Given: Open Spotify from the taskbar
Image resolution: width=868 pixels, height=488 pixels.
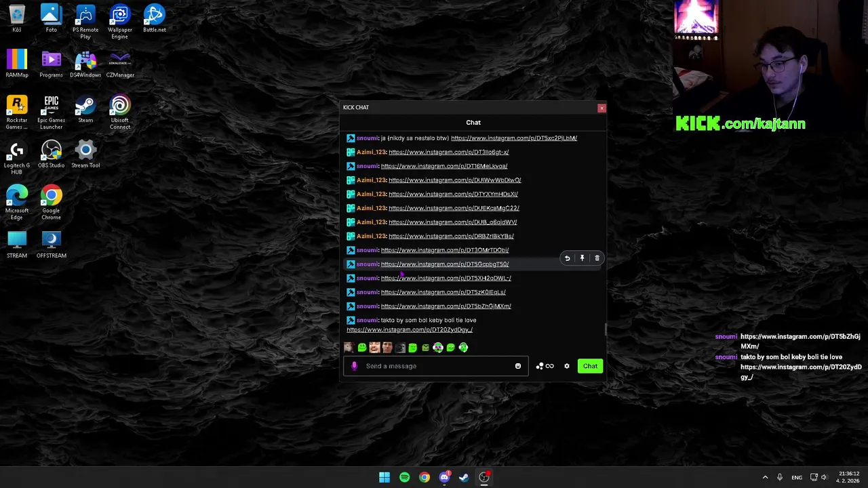Looking at the screenshot, I should (404, 477).
